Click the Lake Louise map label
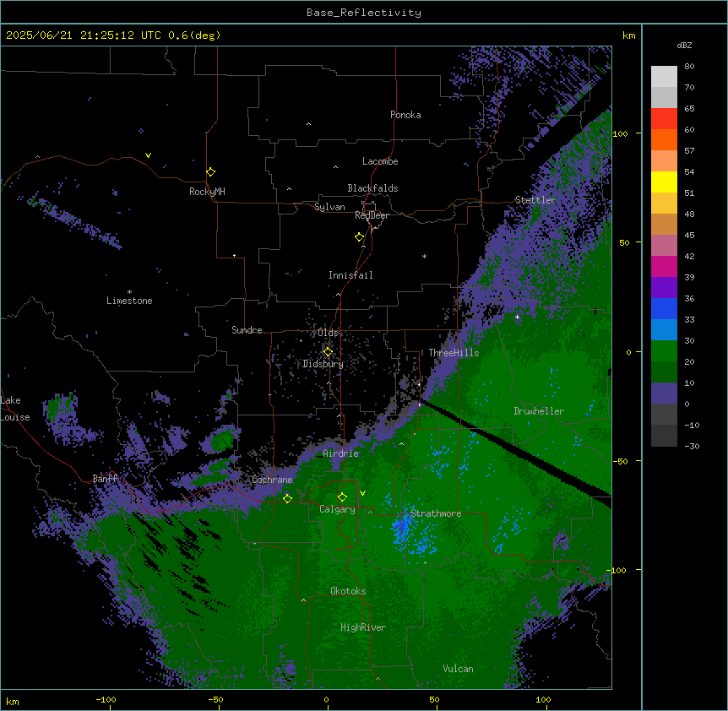Viewport: 728px width, 711px height. click(x=15, y=409)
